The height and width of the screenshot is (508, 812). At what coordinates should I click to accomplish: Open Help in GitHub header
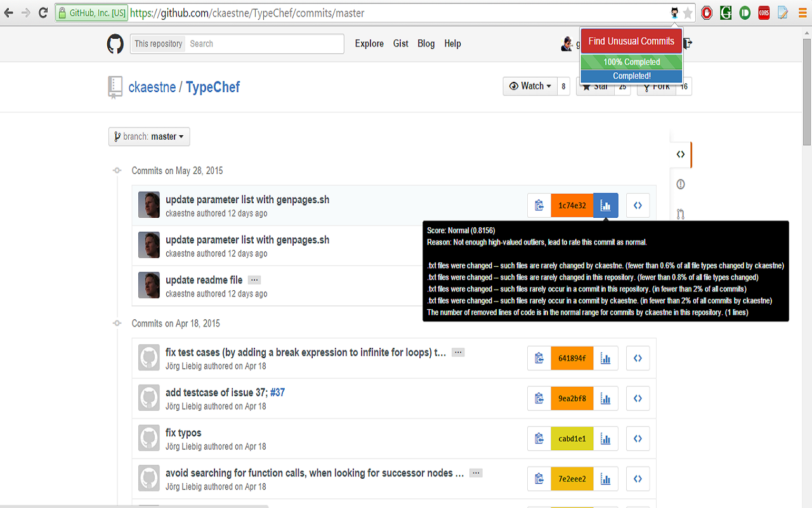tap(452, 44)
